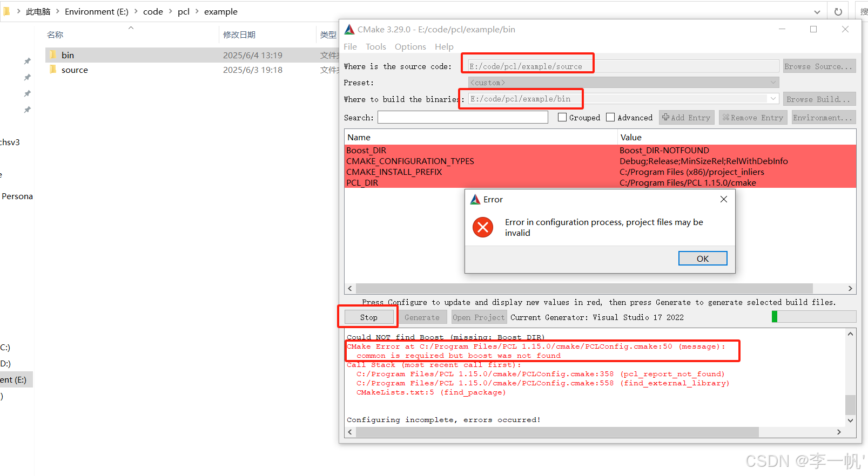Click the CMakeLists.txt:5 call stack line
The width and height of the screenshot is (868, 476).
click(431, 392)
